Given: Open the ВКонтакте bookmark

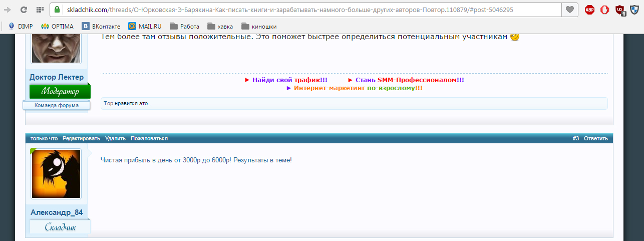Looking at the screenshot, I should click(x=101, y=27).
